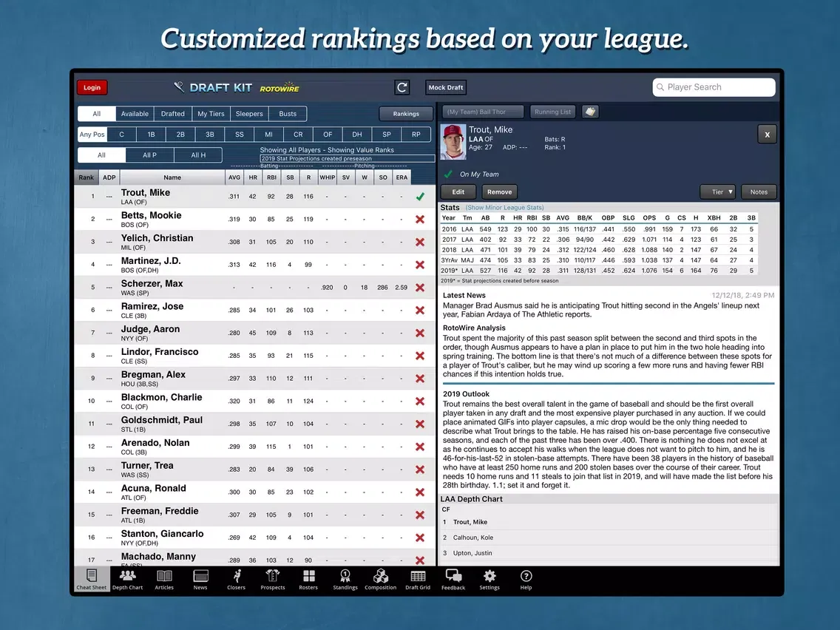The height and width of the screenshot is (630, 840).
Task: Click the Mock Draft button
Action: coord(446,87)
